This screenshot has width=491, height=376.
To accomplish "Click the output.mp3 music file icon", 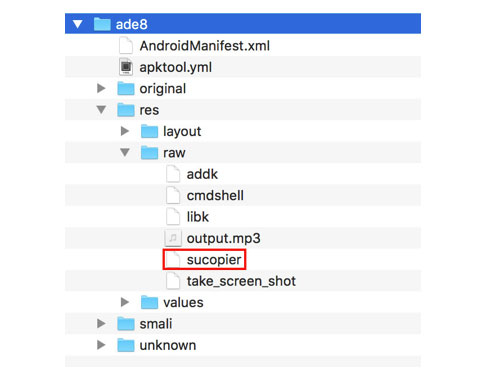I will (173, 238).
